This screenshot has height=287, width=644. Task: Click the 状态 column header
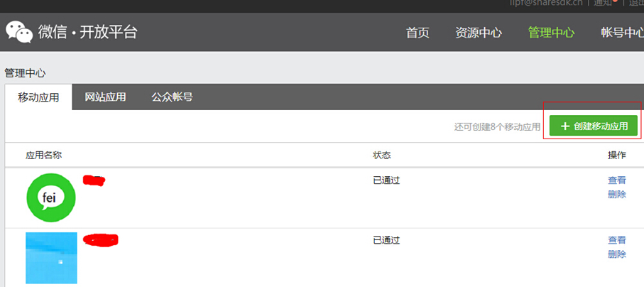click(x=382, y=155)
